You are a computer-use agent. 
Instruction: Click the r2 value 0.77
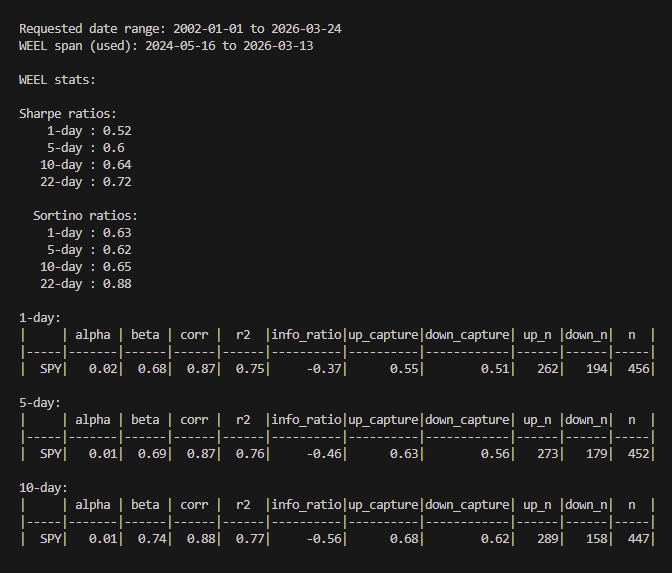click(250, 538)
